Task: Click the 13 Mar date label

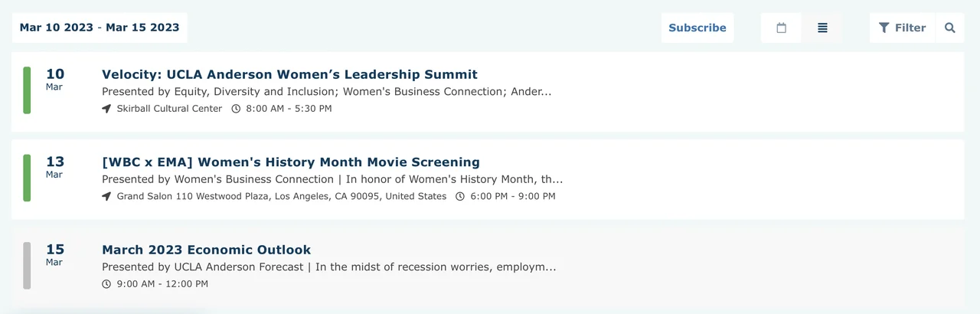Action: pyautogui.click(x=54, y=166)
